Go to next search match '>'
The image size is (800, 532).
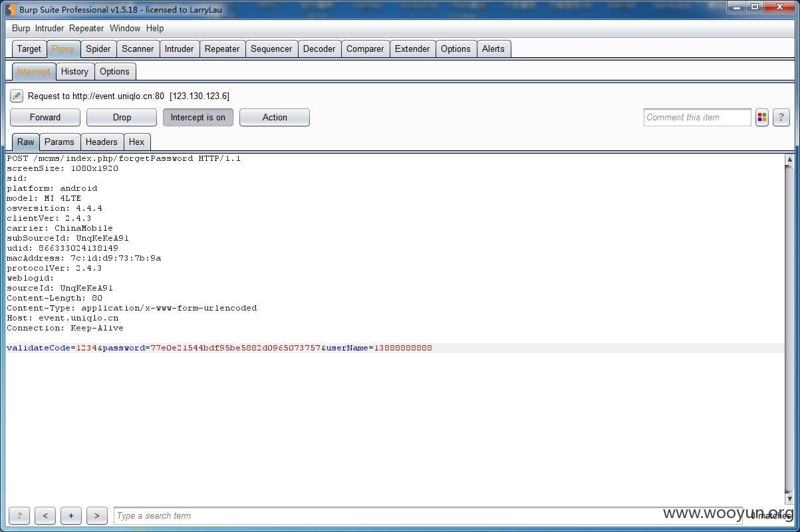pyautogui.click(x=97, y=515)
